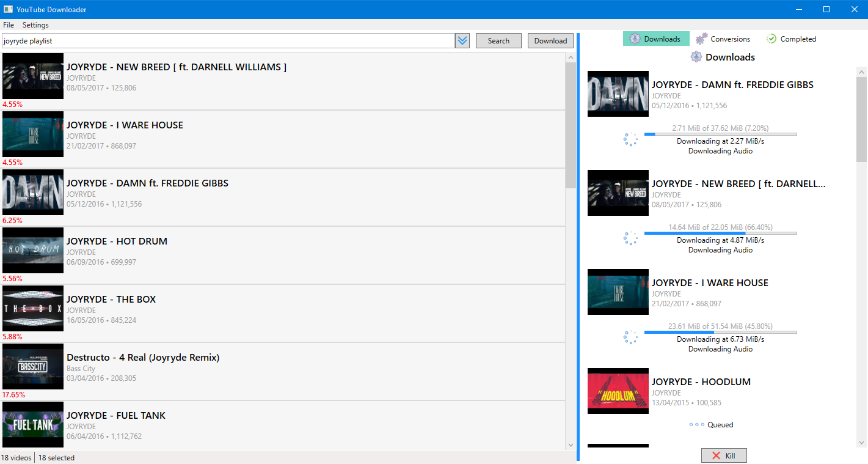Click the downloads panel scrollbar thumb
868x464 pixels.
[x=861, y=119]
